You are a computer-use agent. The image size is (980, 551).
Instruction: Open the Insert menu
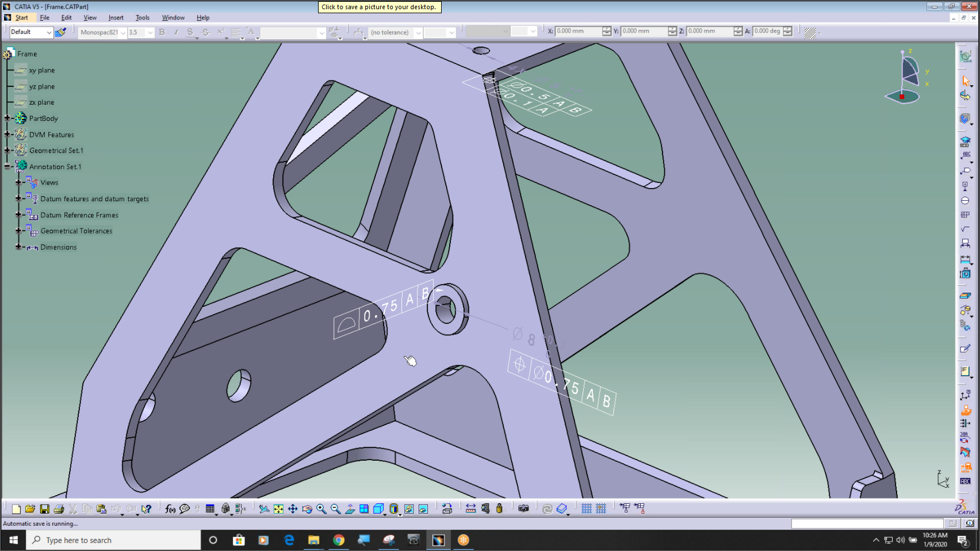pyautogui.click(x=116, y=17)
